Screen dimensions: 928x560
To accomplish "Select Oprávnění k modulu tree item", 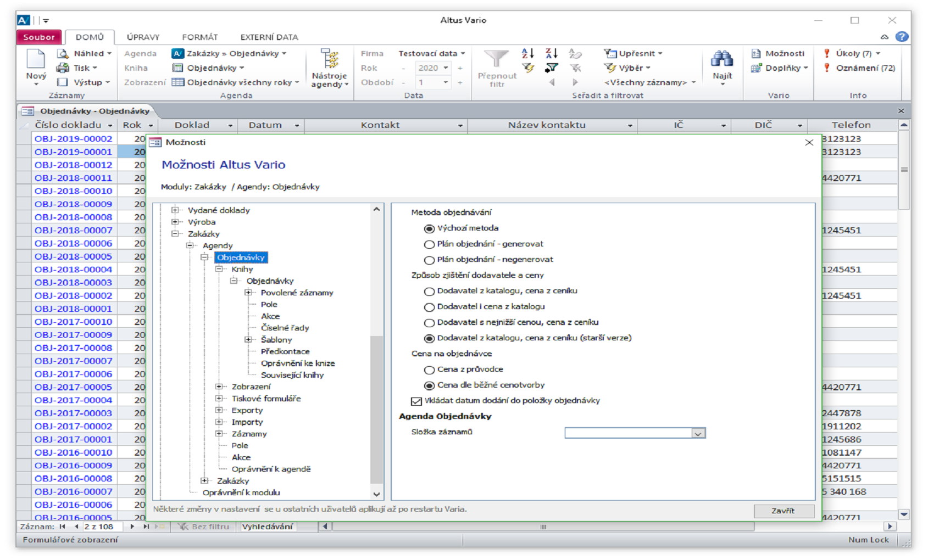I will [x=241, y=492].
